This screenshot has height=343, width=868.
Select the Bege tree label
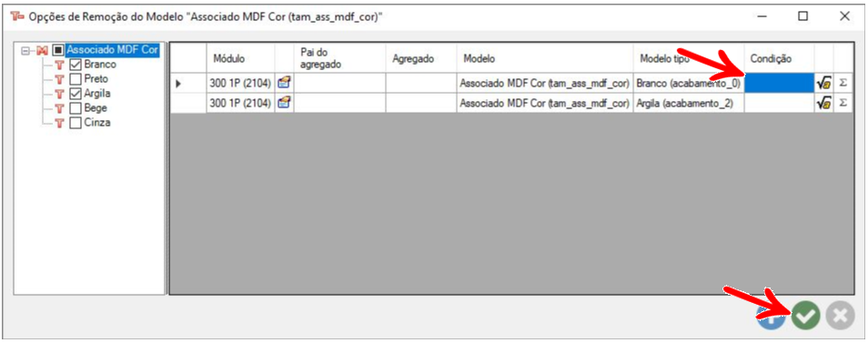coord(96,108)
